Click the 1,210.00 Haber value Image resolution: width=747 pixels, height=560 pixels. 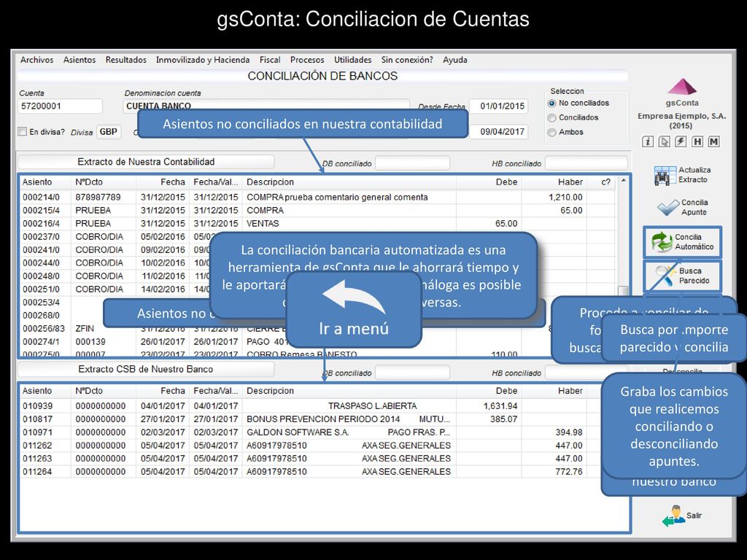click(x=565, y=197)
